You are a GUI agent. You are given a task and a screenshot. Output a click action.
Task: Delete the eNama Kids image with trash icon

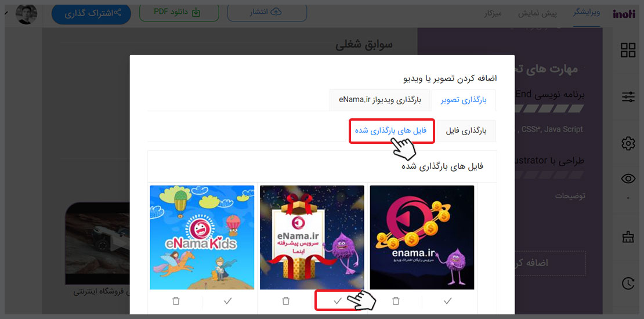point(176,301)
